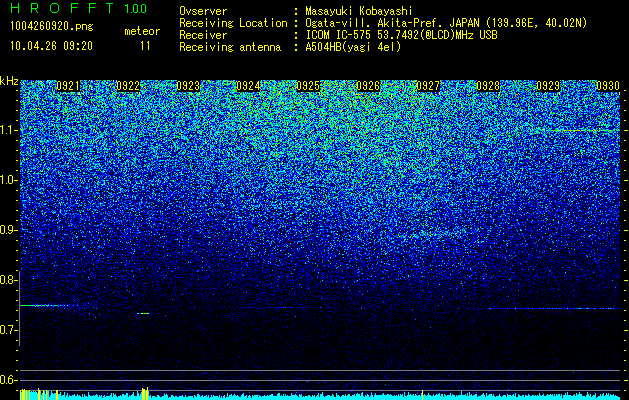The height and width of the screenshot is (400, 629).
Task: Click the bright meteor echo at 0920 start
Action: pos(44,306)
